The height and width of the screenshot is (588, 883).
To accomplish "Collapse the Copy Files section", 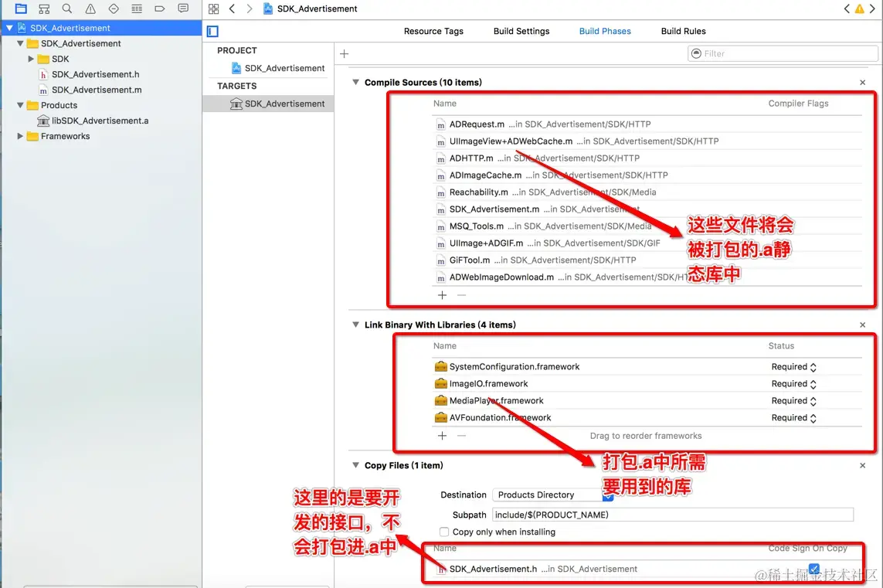I will (355, 465).
